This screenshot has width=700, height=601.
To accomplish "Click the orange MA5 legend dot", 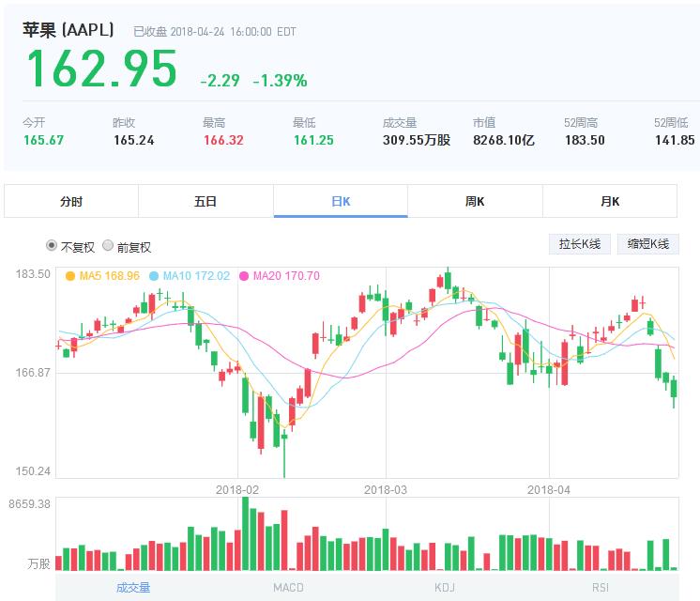I will click(70, 276).
